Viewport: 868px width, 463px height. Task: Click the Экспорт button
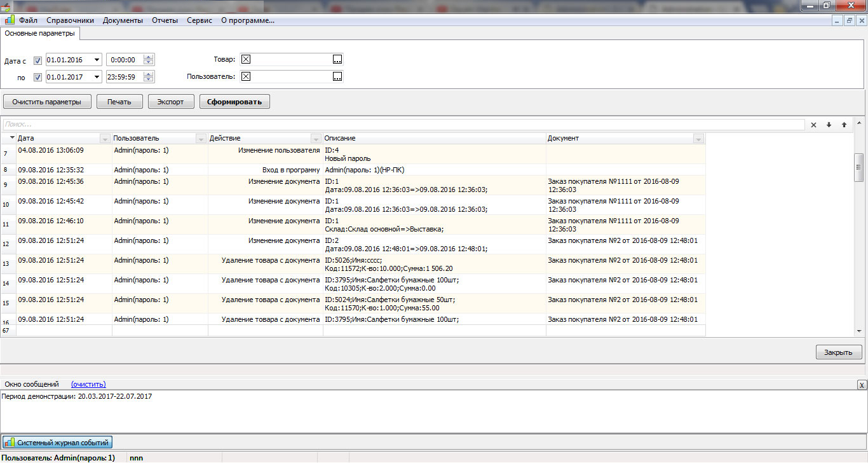coord(170,102)
